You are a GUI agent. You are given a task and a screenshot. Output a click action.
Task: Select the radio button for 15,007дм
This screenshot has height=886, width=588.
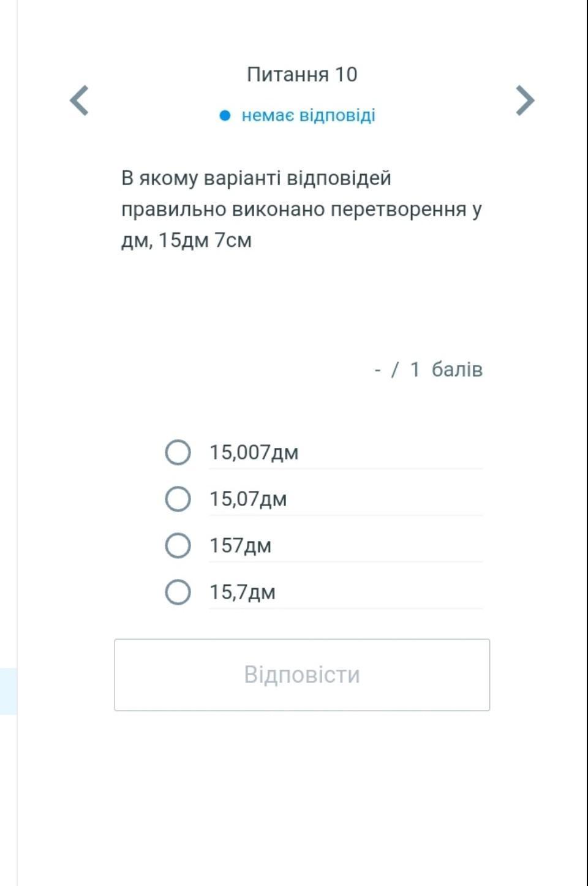178,452
